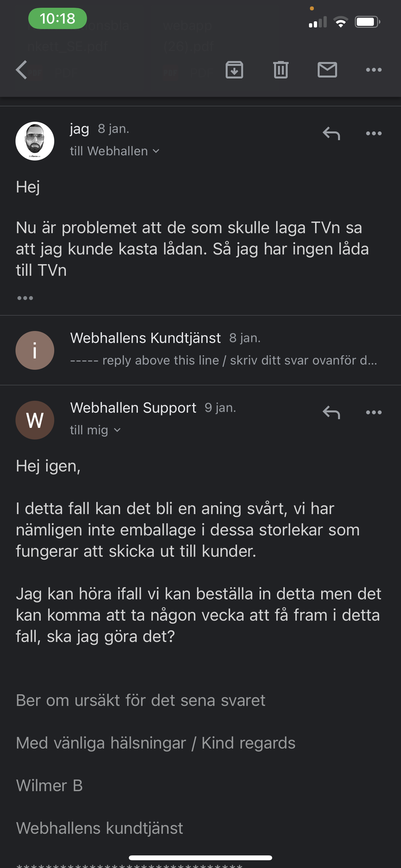Reply to Webhallen Support message
This screenshot has height=868, width=401.
click(x=331, y=412)
